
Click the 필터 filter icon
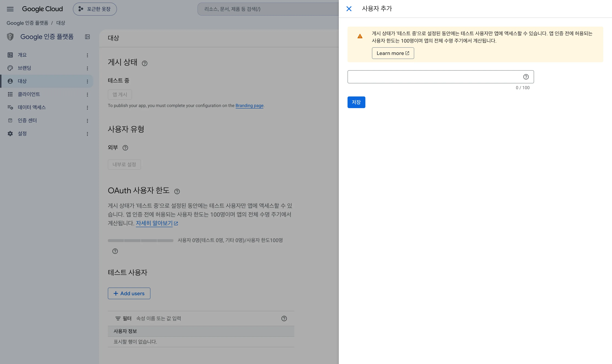[118, 318]
